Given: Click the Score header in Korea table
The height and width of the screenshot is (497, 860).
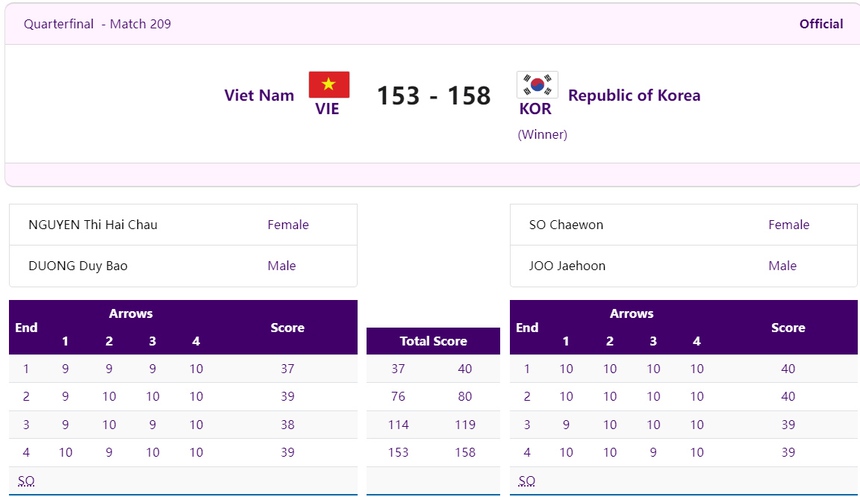Looking at the screenshot, I should pos(788,327).
